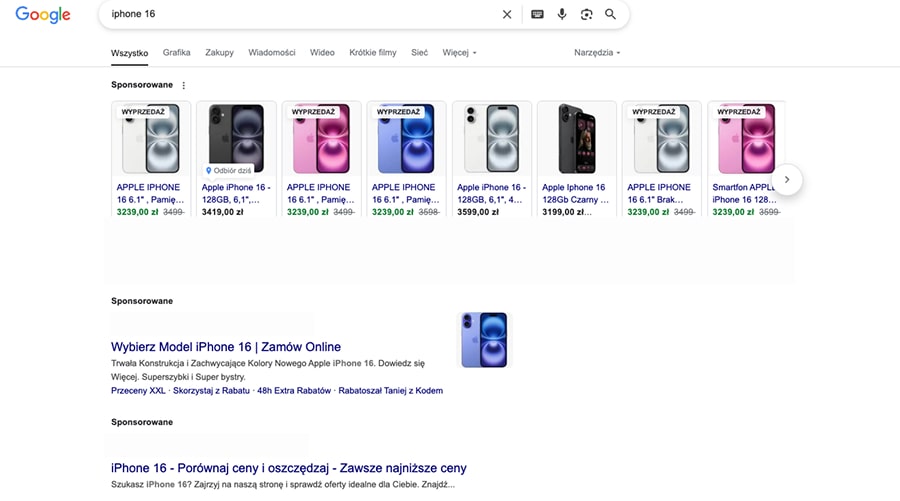Follow the 48h Extra Rabatów sitelink
The width and height of the screenshot is (900, 501).
pyautogui.click(x=294, y=390)
